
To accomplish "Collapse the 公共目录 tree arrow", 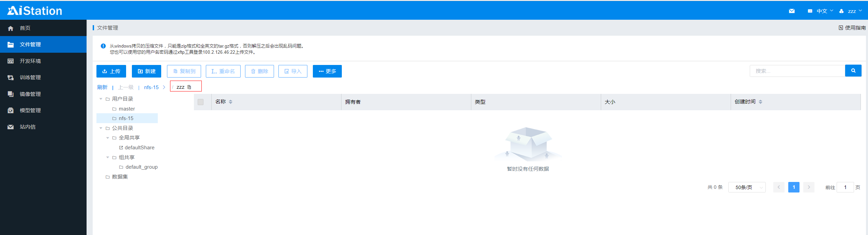I will (101, 128).
